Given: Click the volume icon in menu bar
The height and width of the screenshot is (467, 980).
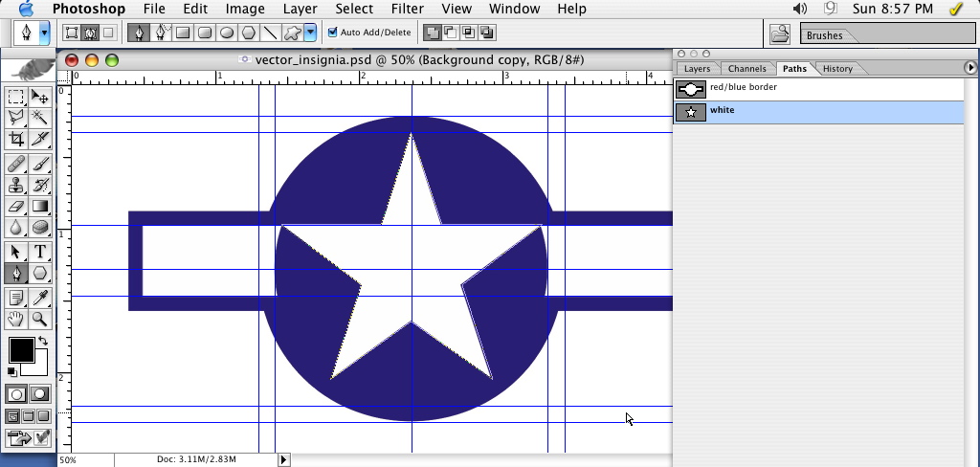Looking at the screenshot, I should pos(799,9).
